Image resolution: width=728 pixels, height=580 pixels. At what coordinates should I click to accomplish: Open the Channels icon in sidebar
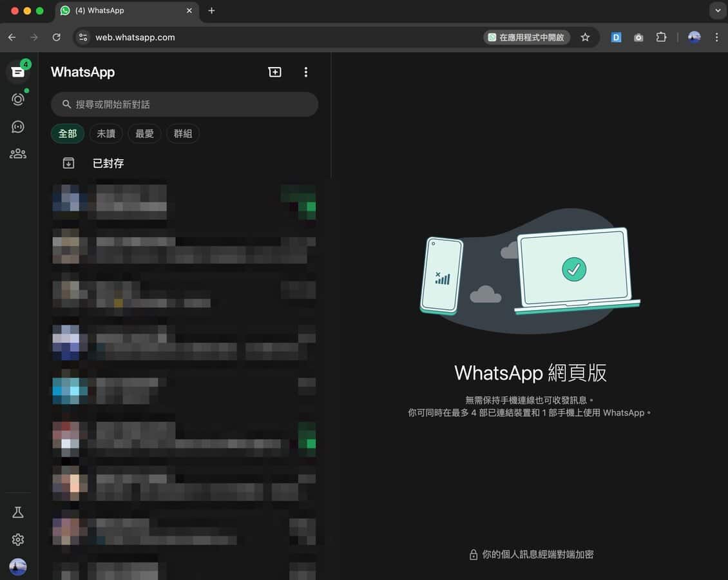click(18, 127)
